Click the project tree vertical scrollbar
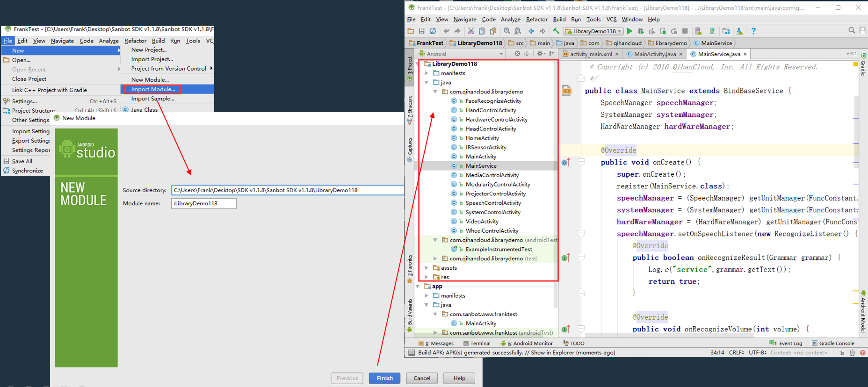 [556, 182]
